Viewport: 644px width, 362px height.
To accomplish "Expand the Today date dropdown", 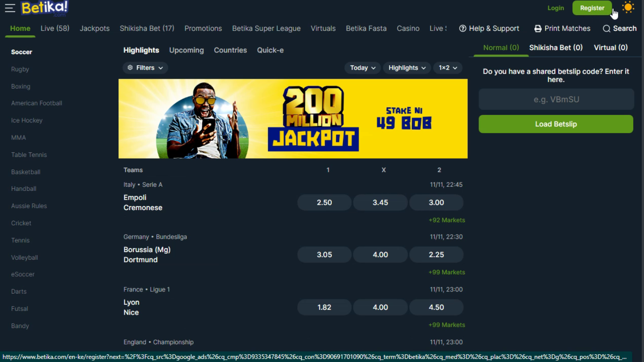I will coord(363,68).
